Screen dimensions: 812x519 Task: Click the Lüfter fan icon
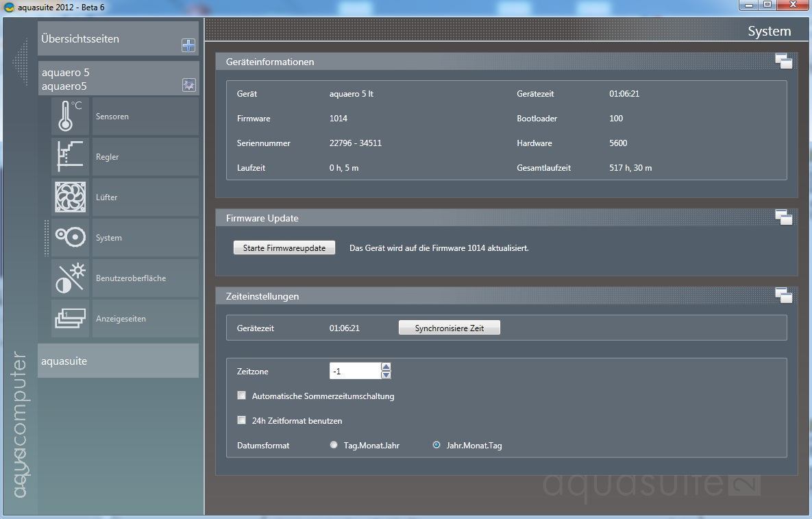(70, 197)
